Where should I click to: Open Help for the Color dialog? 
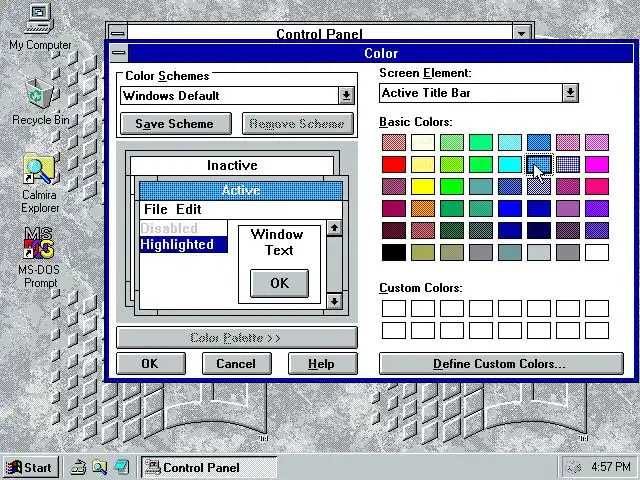coord(322,363)
